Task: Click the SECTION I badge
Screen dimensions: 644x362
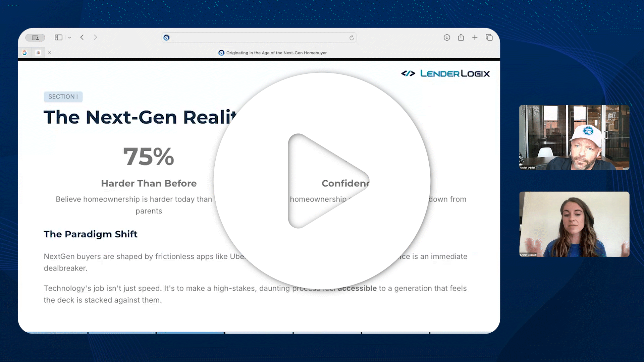Action: (x=63, y=97)
